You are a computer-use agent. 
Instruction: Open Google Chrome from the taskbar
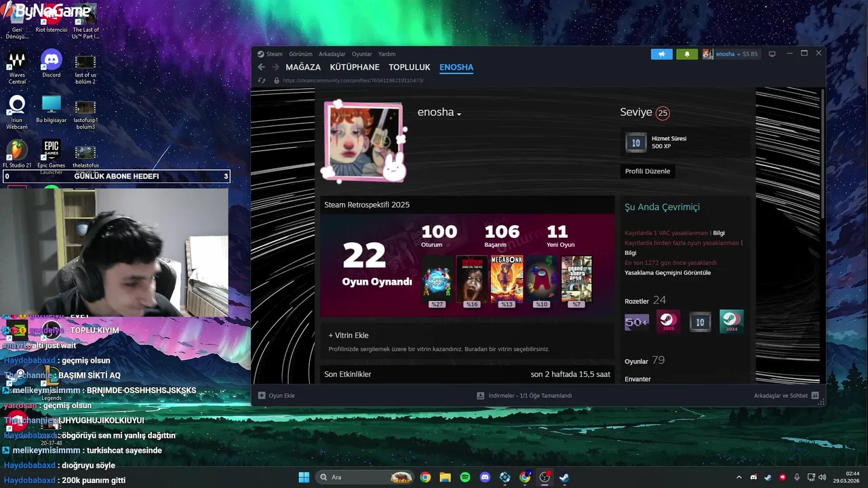(425, 477)
